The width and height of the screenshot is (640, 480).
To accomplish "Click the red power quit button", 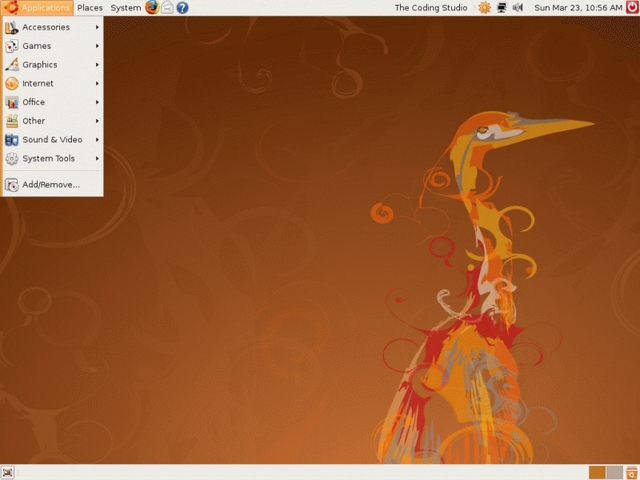I will (x=632, y=7).
